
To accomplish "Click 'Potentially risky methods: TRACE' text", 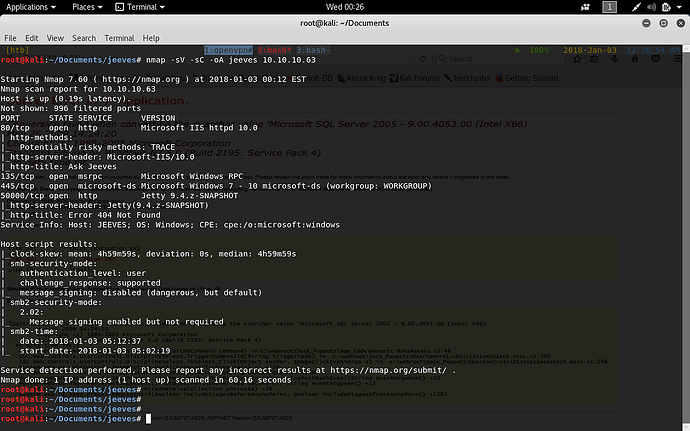I will [x=97, y=147].
